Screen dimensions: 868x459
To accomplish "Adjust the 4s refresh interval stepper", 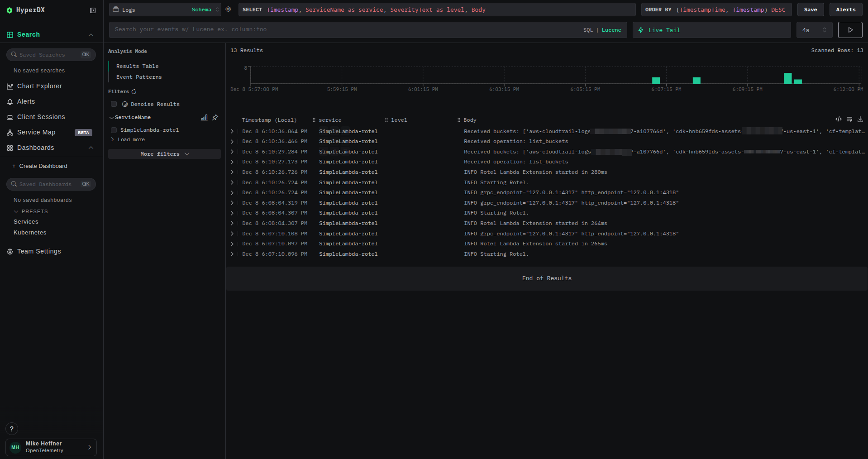I will click(825, 30).
